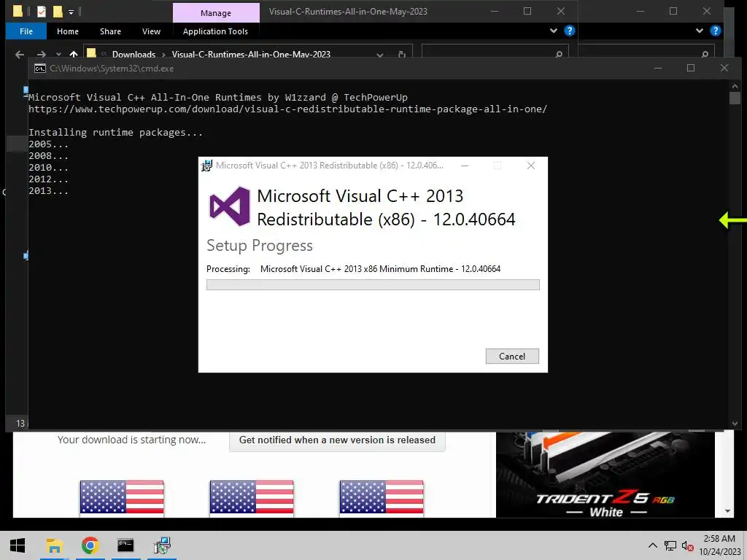Select the second US flag download server
Image resolution: width=747 pixels, height=560 pixels.
252,498
